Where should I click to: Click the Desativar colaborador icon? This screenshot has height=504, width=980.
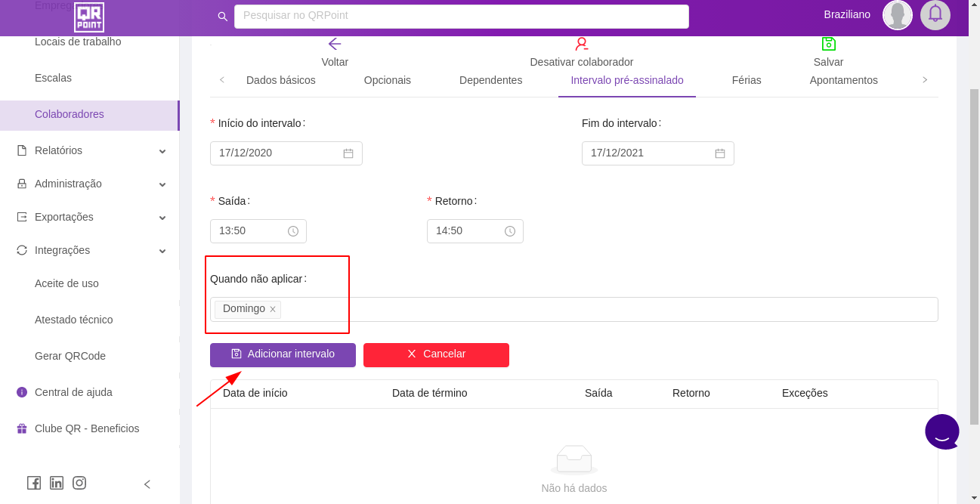(x=581, y=44)
